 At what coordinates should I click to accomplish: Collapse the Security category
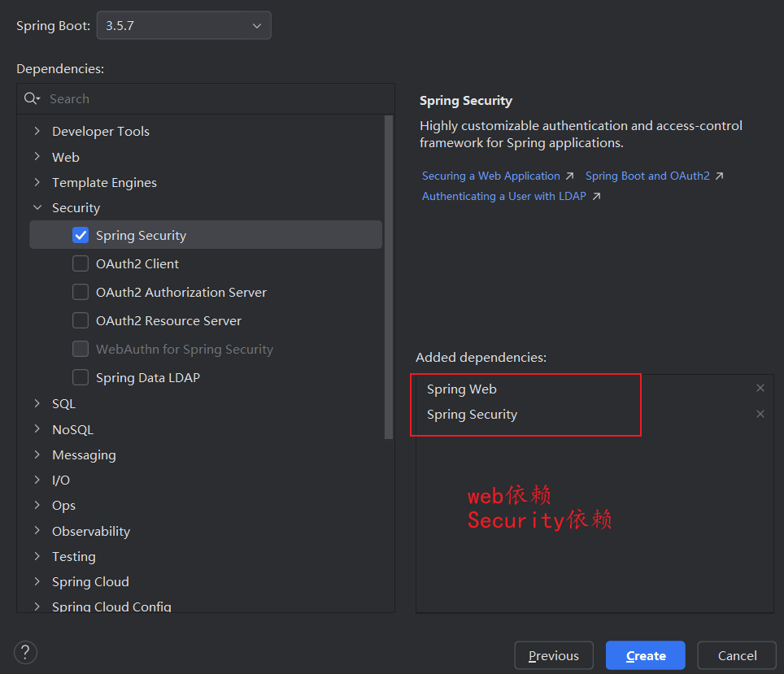pyautogui.click(x=37, y=208)
